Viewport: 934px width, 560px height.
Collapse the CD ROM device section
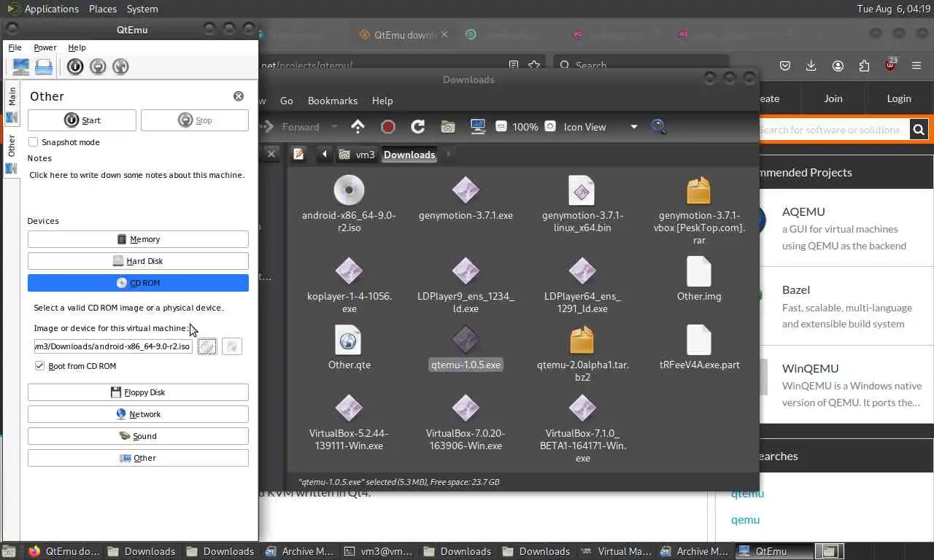point(138,283)
